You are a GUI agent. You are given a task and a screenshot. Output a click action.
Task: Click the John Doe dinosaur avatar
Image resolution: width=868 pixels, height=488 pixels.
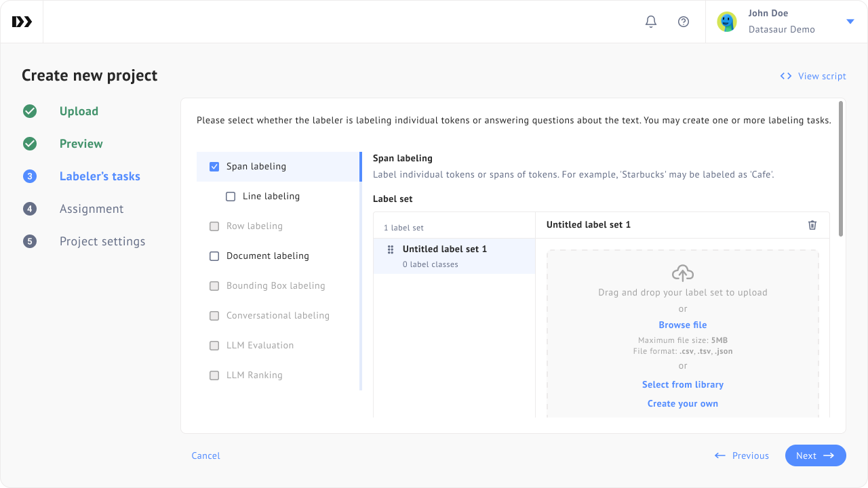tap(727, 22)
